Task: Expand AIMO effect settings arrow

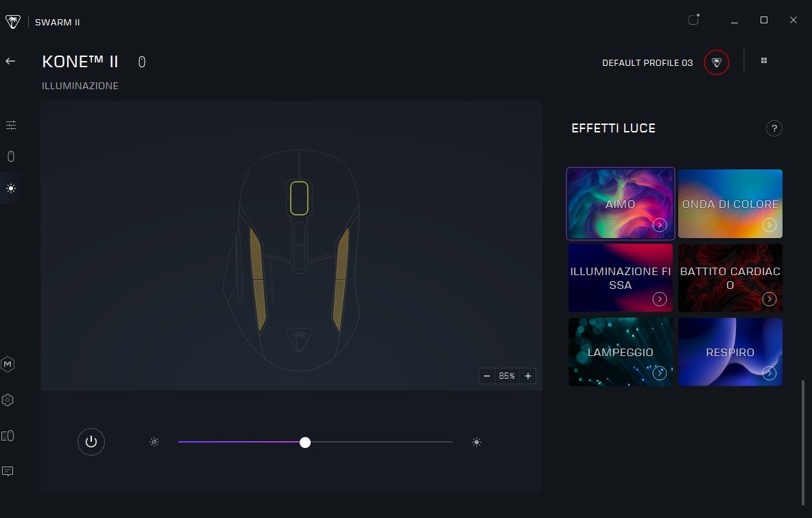Action: [x=660, y=225]
